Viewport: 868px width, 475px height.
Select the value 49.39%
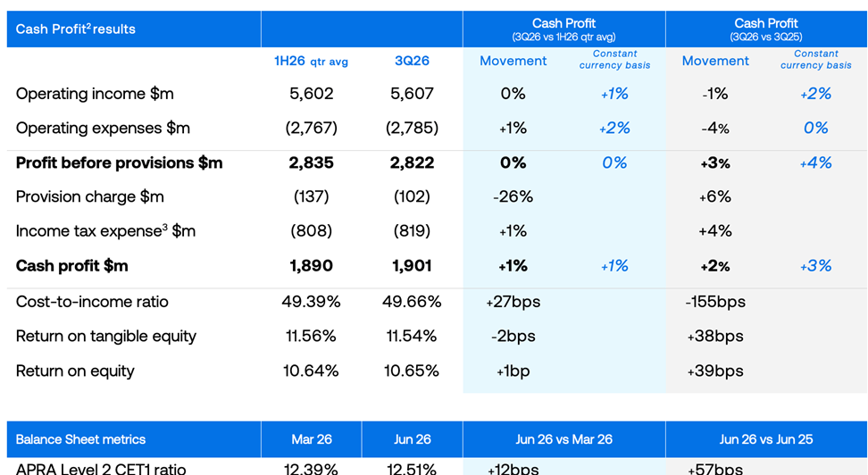tap(311, 302)
